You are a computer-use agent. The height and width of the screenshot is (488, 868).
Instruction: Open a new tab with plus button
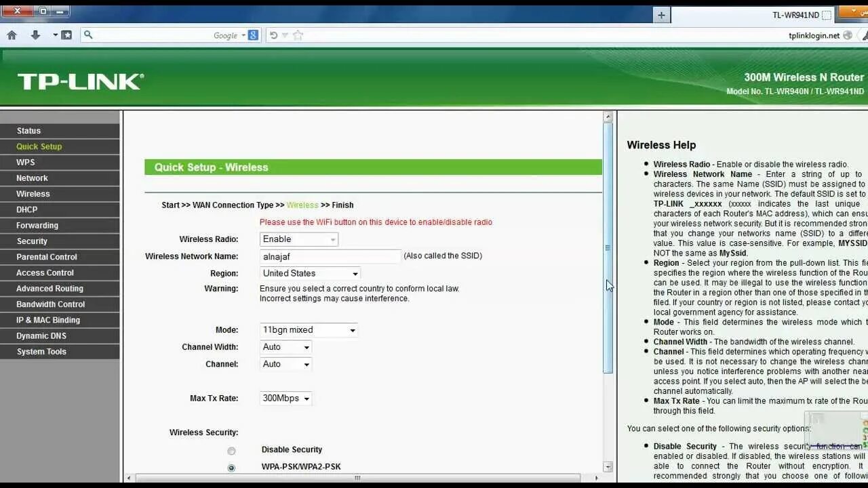point(661,15)
